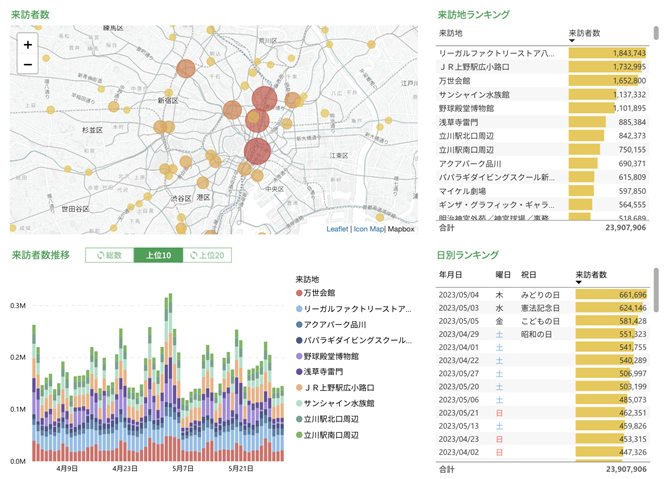Select the リーガルファクトリーストア ranking row
The height and width of the screenshot is (479, 665).
542,53
